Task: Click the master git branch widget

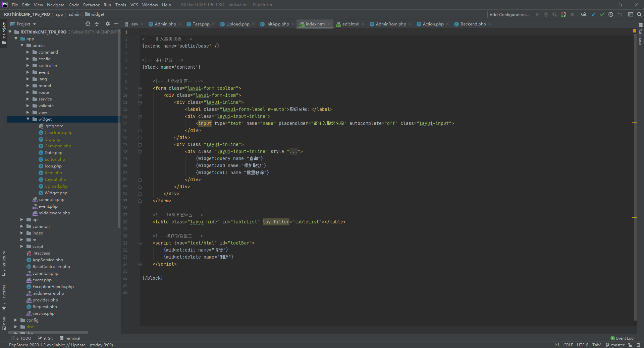Action: click(615, 345)
